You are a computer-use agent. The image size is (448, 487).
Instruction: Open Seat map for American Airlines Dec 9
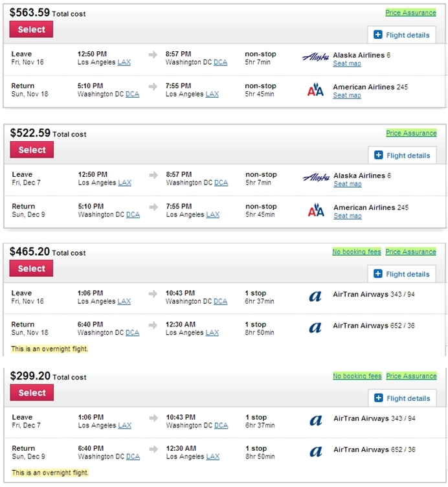348,216
